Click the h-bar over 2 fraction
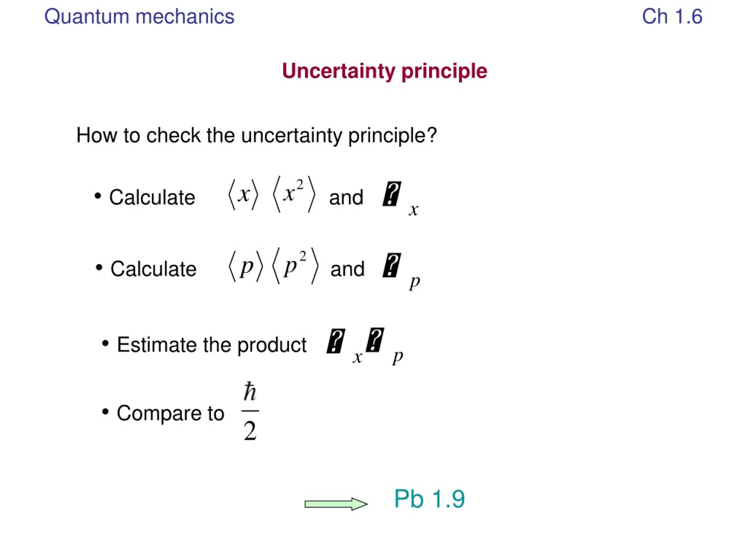 250,411
